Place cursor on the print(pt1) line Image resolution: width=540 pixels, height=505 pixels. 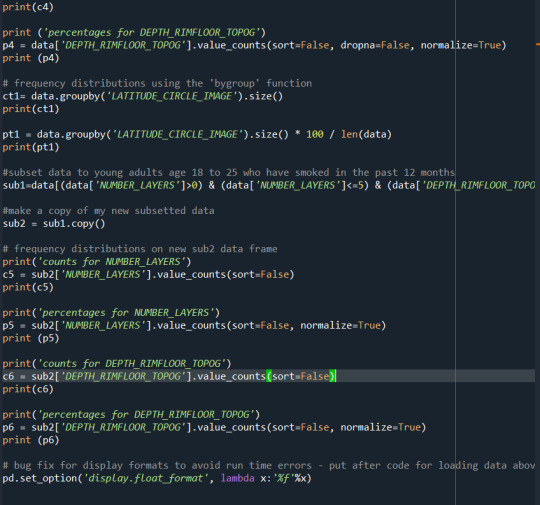pos(31,147)
